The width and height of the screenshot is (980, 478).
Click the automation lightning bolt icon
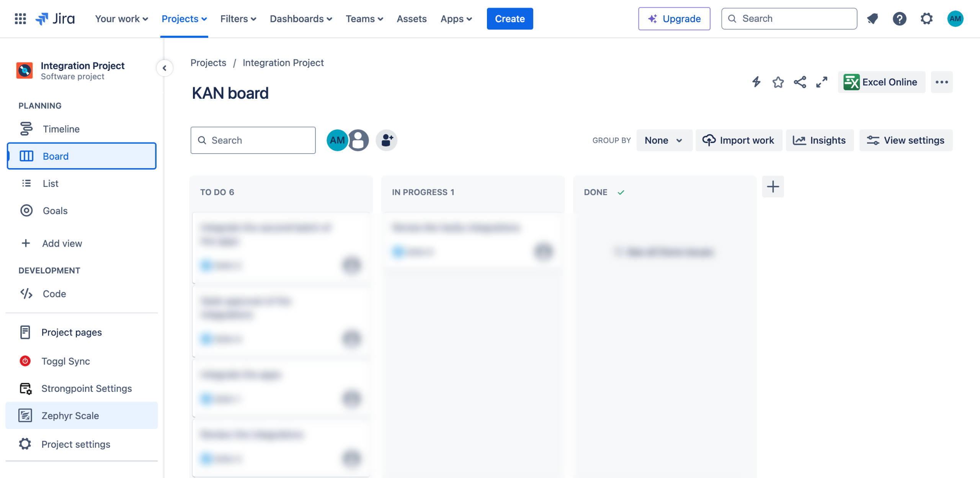[x=756, y=82]
